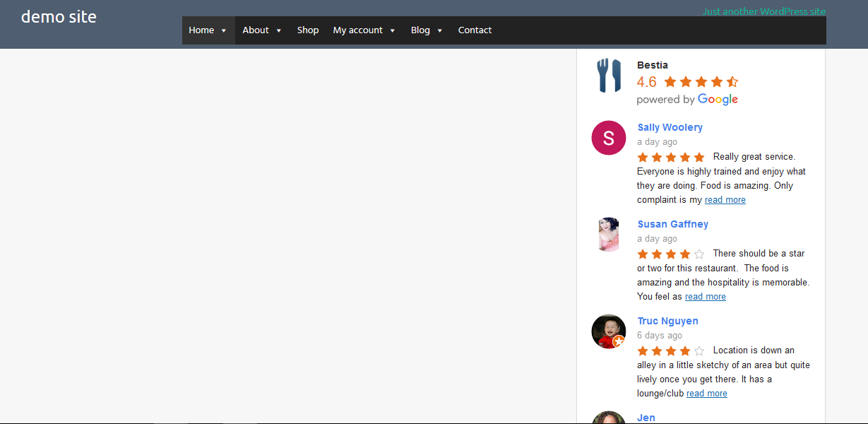Click 'a day ago' under Susan Gaffney
Viewport: 868px width, 424px height.
[x=657, y=239]
